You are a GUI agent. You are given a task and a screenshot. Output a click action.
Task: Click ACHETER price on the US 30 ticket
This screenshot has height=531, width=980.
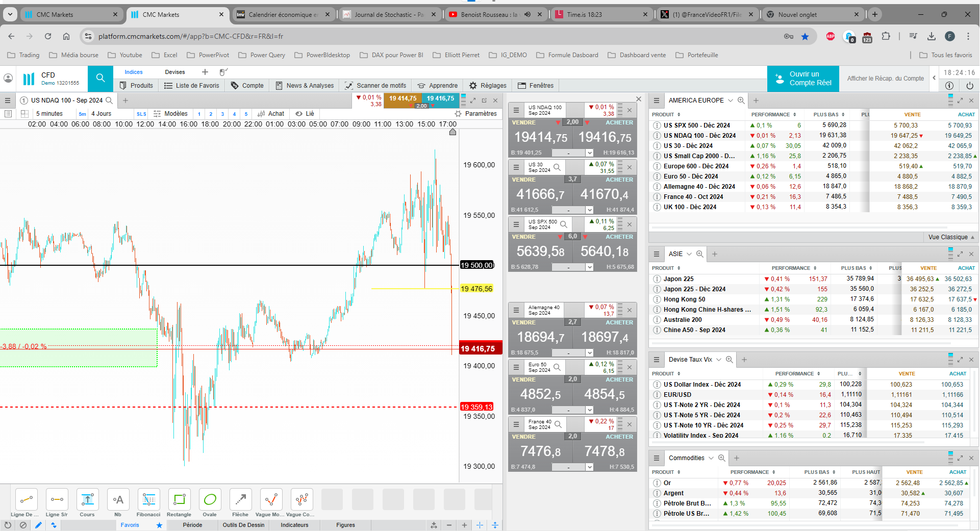point(605,194)
